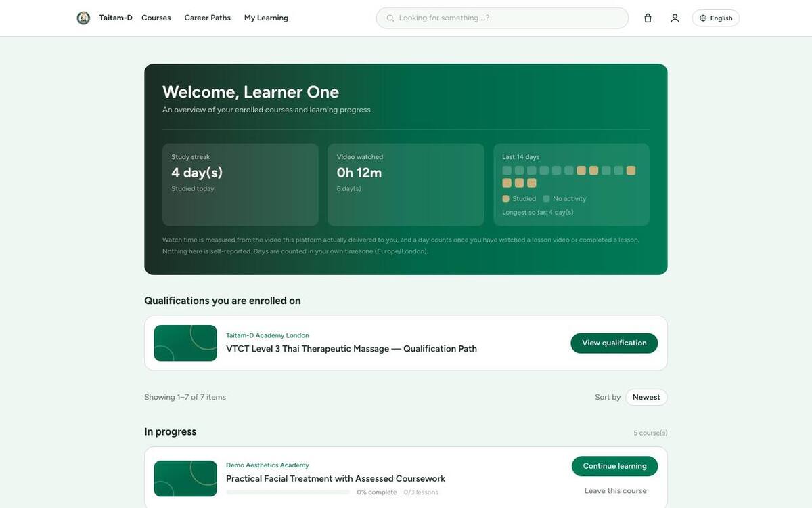
Task: Click the No activity legend swatch
Action: tap(547, 199)
